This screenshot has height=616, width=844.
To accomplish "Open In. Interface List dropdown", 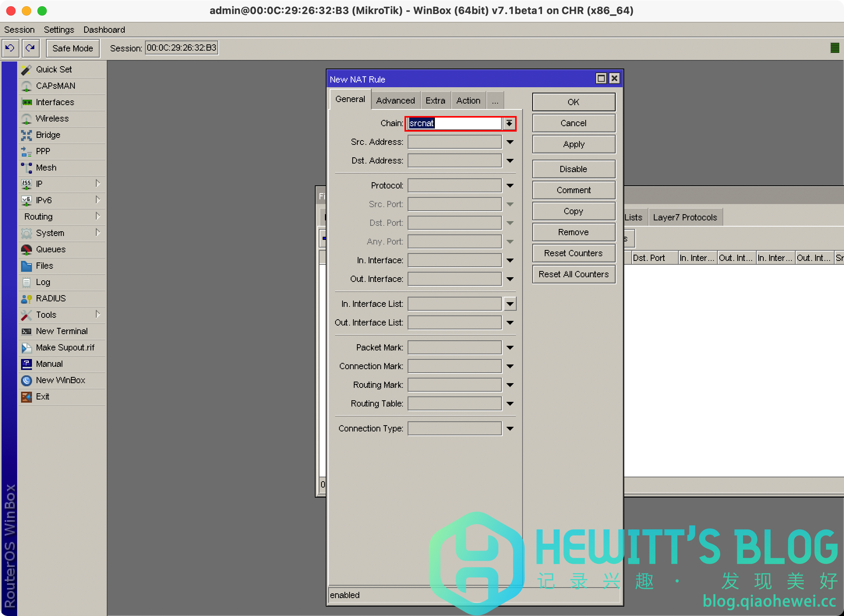I will click(x=510, y=304).
